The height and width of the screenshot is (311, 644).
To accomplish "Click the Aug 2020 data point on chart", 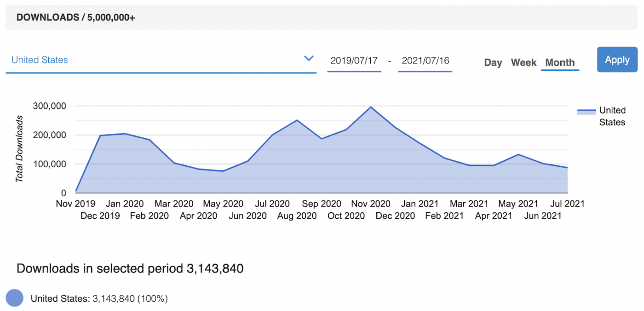I will pyautogui.click(x=297, y=120).
